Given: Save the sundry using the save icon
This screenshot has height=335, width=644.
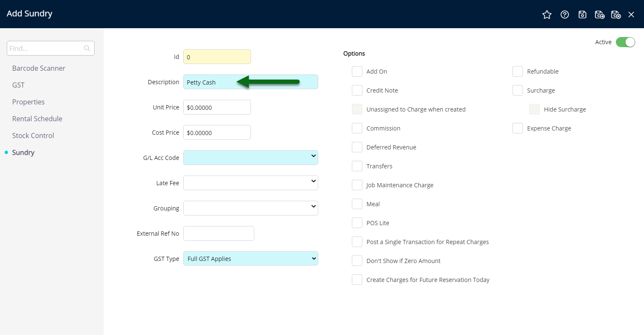Looking at the screenshot, I should pos(582,14).
